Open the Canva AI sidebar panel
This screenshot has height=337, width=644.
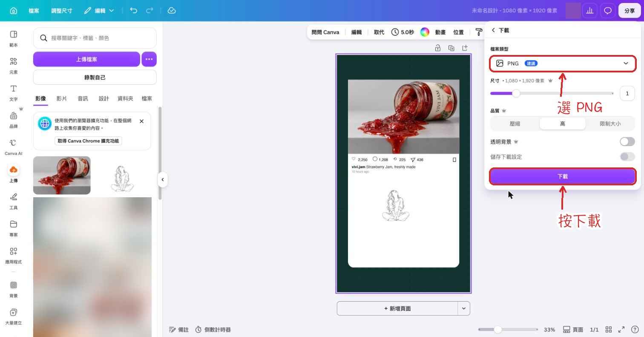tap(14, 147)
